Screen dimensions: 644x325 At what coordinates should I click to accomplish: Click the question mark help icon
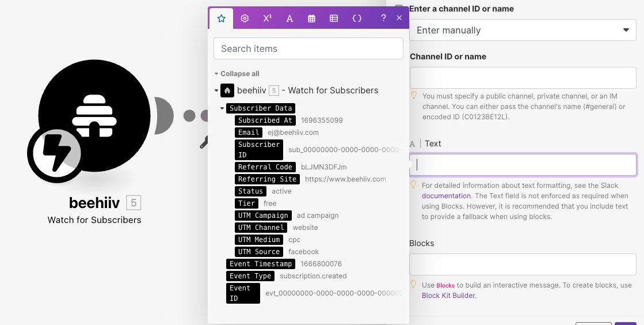tap(383, 18)
